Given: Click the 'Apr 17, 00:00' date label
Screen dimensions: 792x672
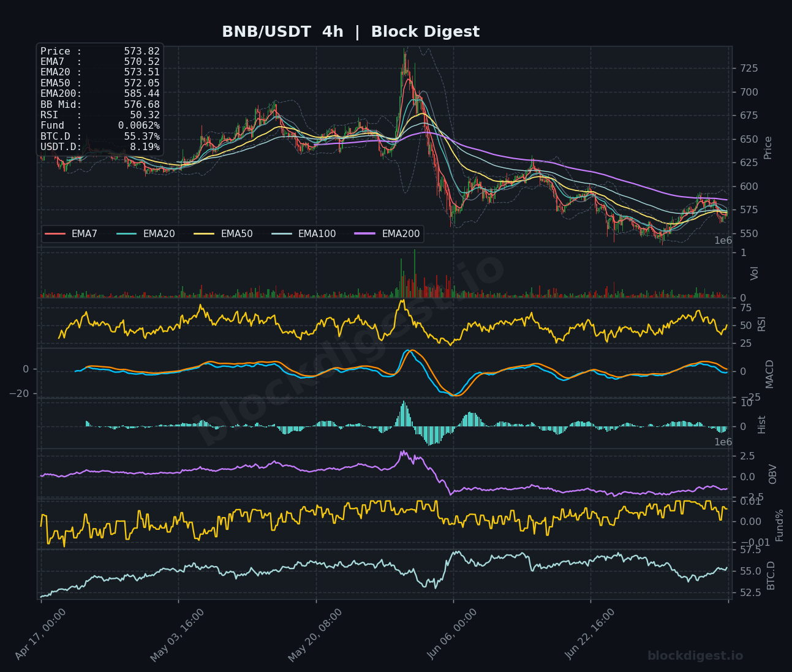Looking at the screenshot, I should 40,635.
